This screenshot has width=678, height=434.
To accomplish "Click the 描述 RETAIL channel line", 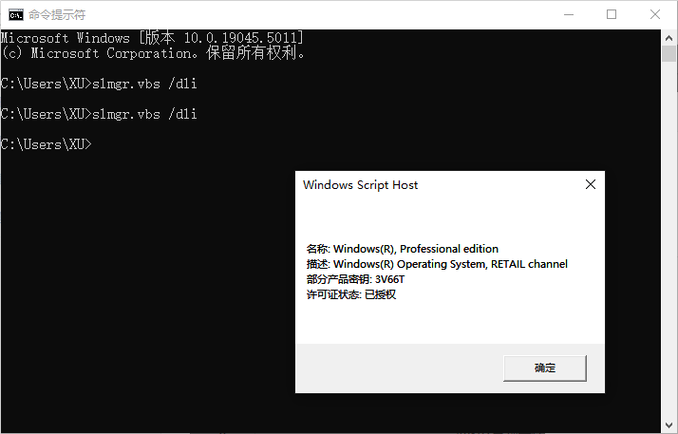I will click(437, 264).
